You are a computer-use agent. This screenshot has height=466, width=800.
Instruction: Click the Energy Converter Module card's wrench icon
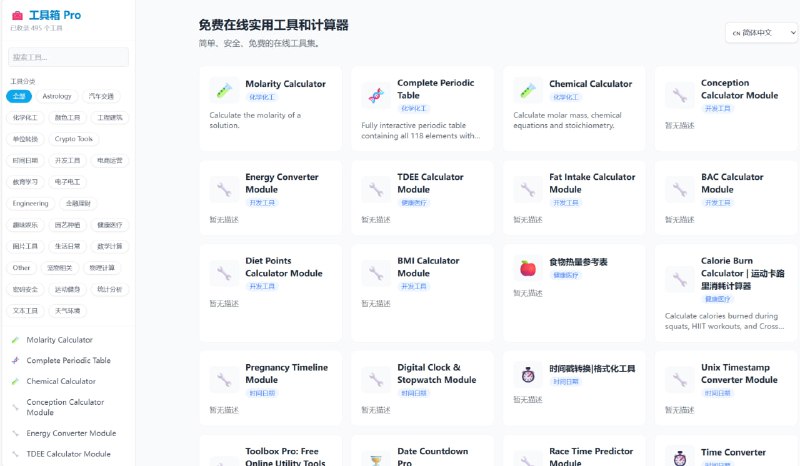pos(224,189)
